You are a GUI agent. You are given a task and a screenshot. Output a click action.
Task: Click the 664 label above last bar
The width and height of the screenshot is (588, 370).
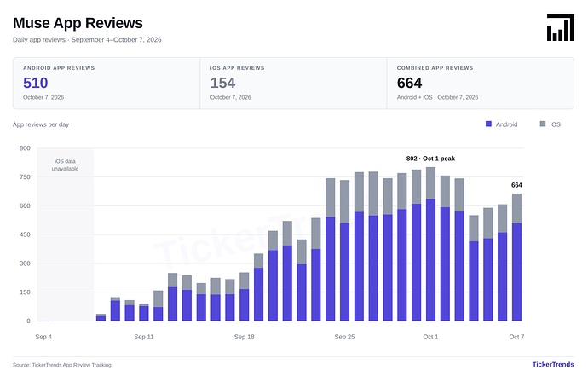pos(516,185)
